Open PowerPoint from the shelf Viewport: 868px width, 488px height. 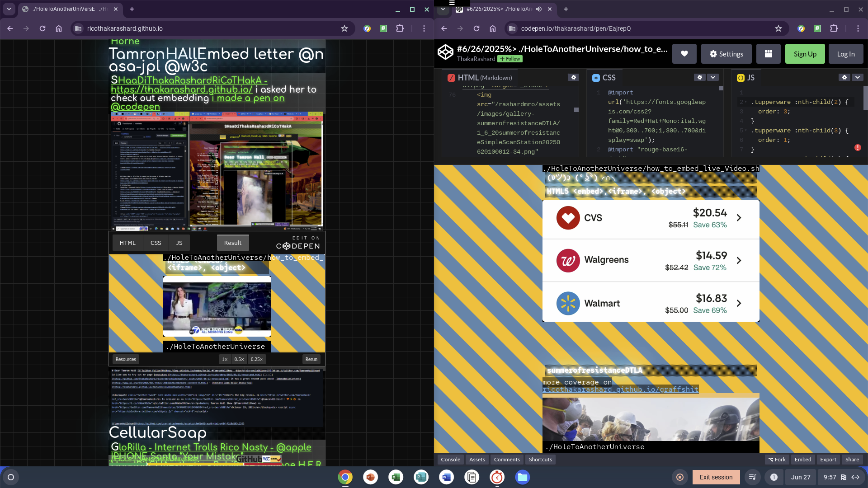coord(371,477)
